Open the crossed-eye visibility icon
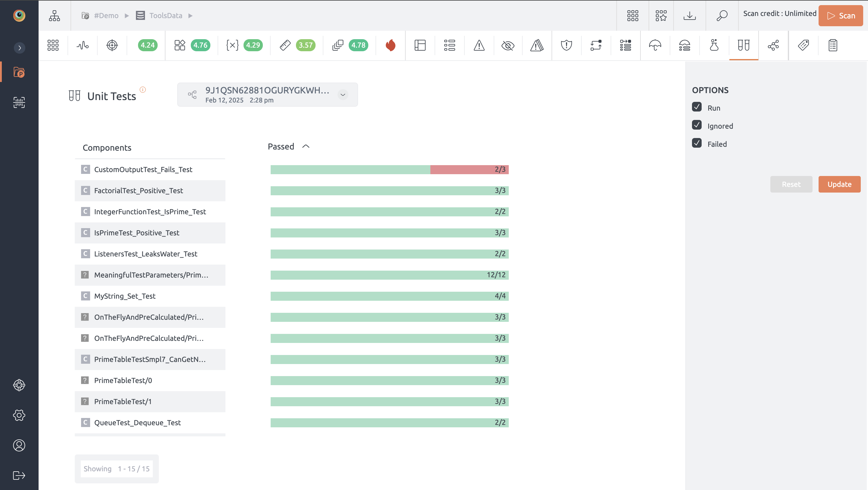 coord(508,45)
